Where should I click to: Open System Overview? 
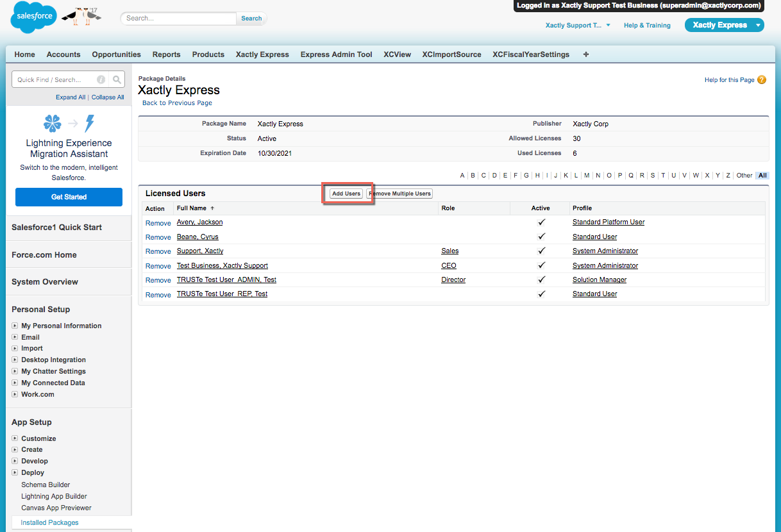[45, 281]
